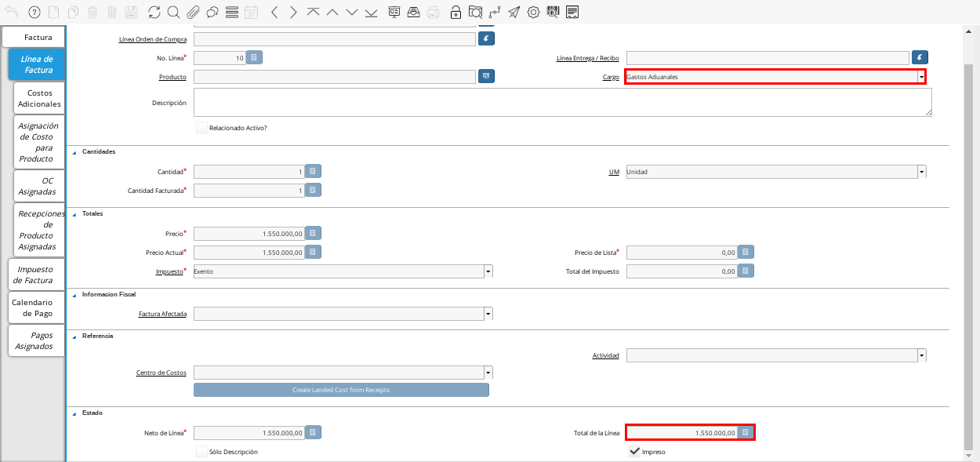Uncheck the Impreso checkbox
This screenshot has width=980, height=462.
pyautogui.click(x=635, y=452)
